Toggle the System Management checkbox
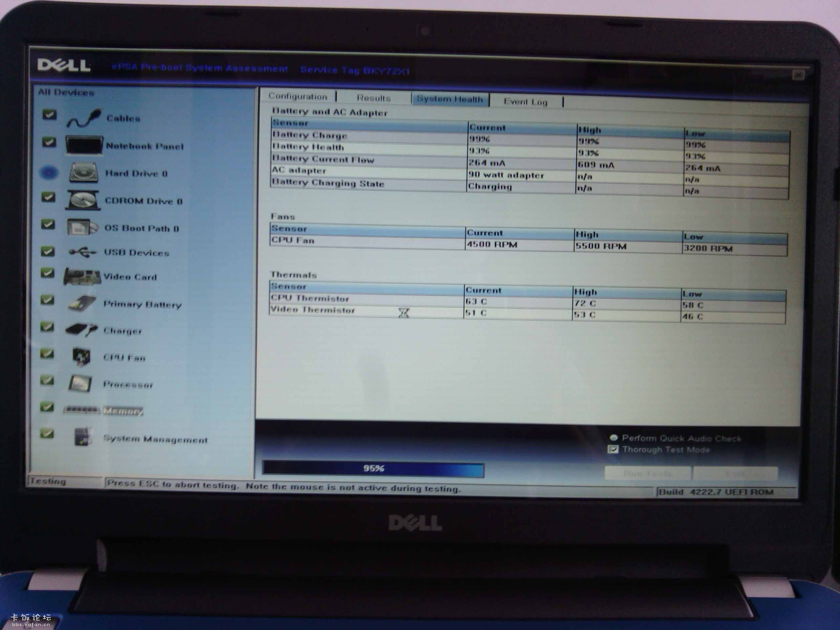Screen dimensions: 840x630 tap(47, 433)
